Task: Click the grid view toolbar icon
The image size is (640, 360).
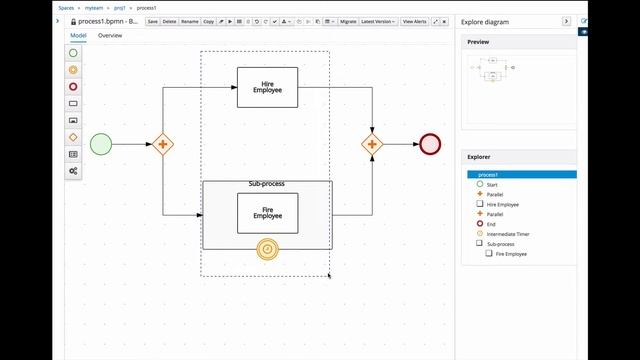Action: coord(239,22)
